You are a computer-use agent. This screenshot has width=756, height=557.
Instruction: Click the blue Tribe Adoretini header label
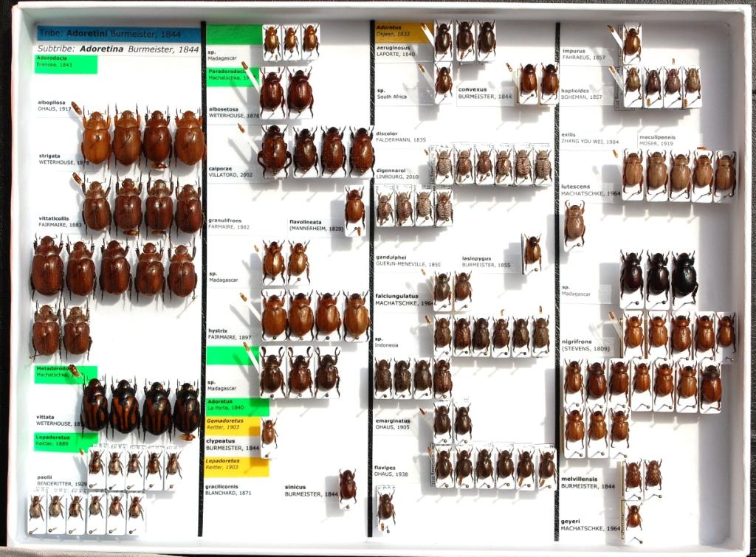tap(118, 34)
